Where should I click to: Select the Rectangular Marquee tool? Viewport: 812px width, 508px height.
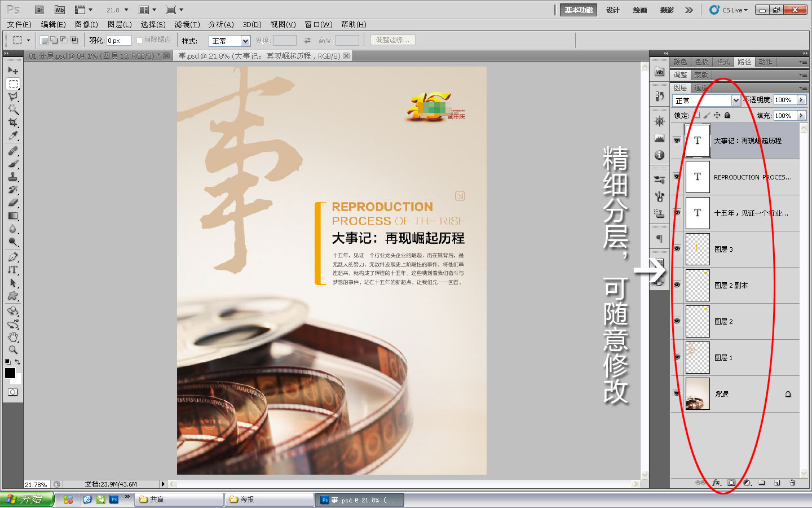point(13,84)
